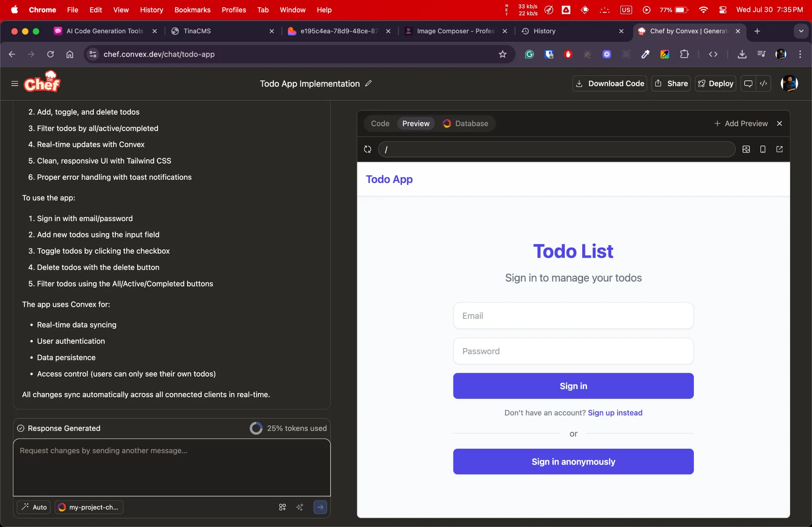
Task: Click the enhance prompt sparkle icon
Action: point(300,507)
